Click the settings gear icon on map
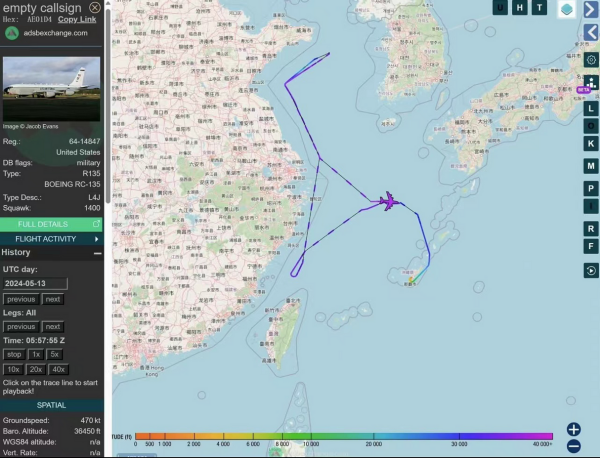This screenshot has width=600, height=458. point(591,60)
